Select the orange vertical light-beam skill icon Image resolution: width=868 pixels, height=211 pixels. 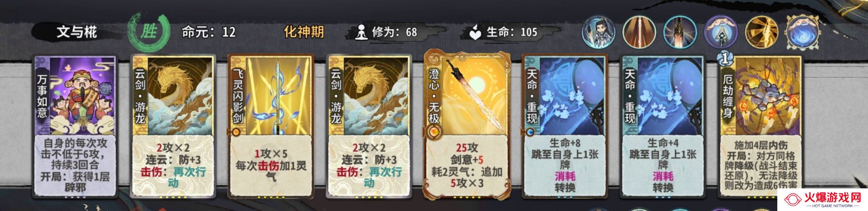pos(639,32)
